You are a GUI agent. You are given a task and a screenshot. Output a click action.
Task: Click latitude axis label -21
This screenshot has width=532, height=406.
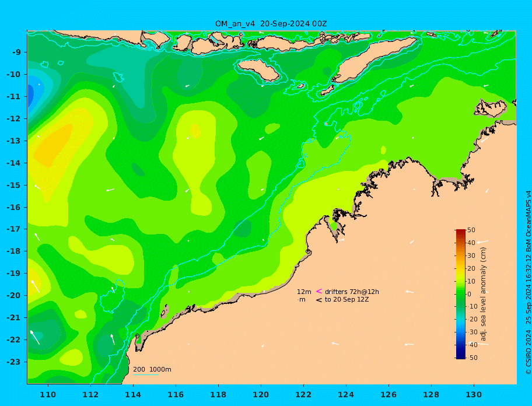pos(13,318)
